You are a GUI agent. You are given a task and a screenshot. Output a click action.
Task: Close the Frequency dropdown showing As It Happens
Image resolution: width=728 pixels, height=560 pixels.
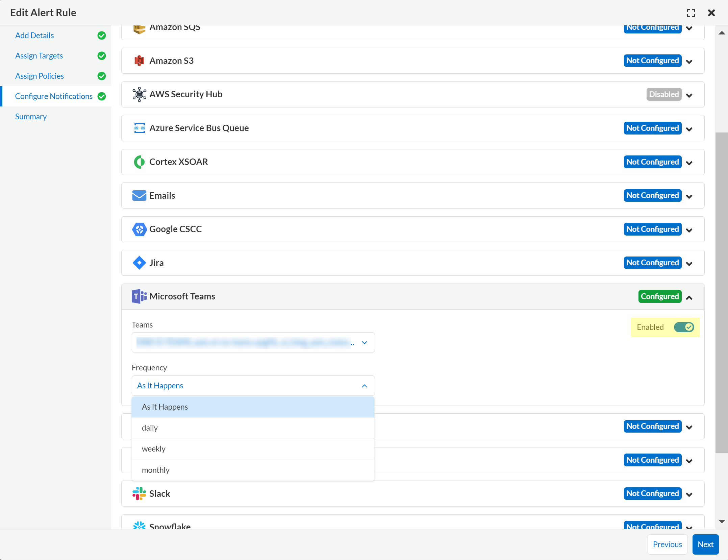pos(253,386)
